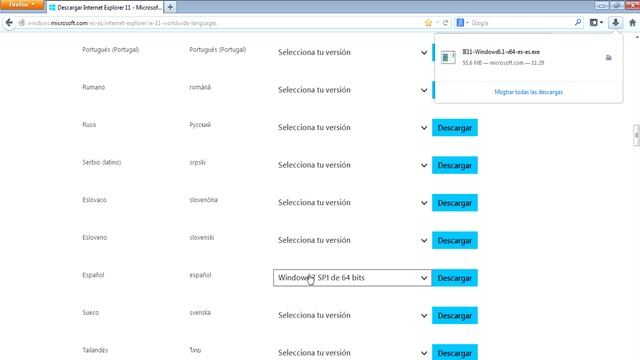Reload the page with refresh icon
Viewport: 640px width, 360px height.
tap(445, 23)
